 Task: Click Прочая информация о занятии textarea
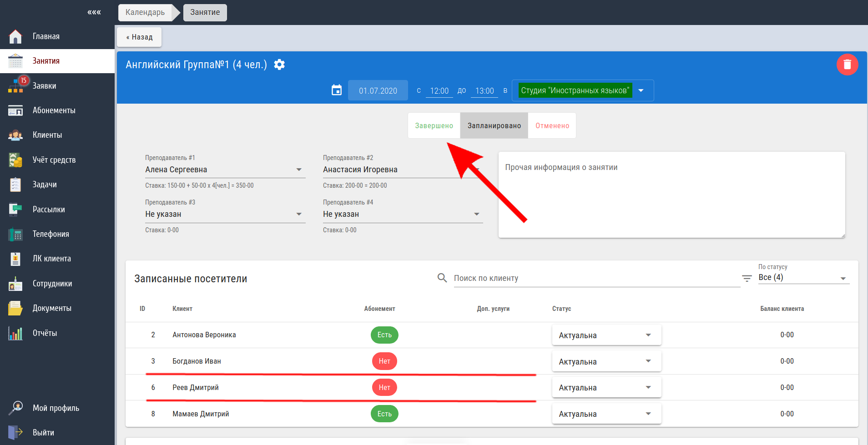[672, 195]
